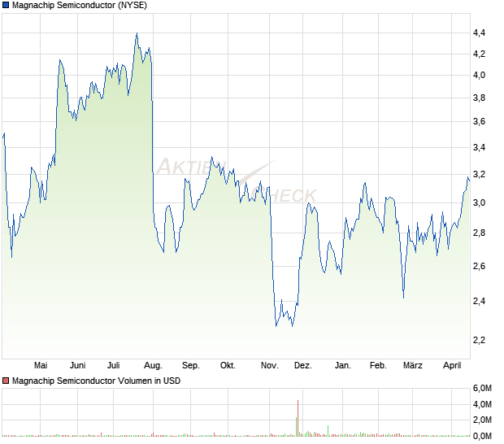
Task: Click the 'März' month label
Action: (x=413, y=366)
